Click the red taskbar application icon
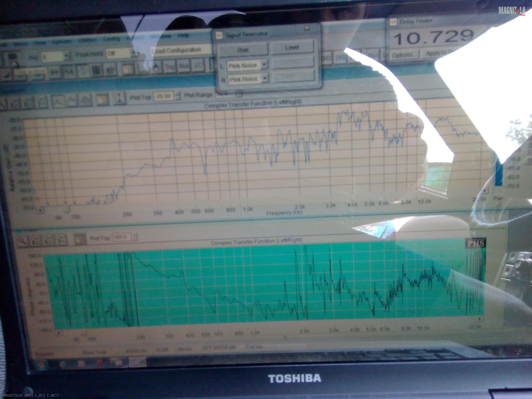Image resolution: width=532 pixels, height=399 pixels. click(100, 363)
